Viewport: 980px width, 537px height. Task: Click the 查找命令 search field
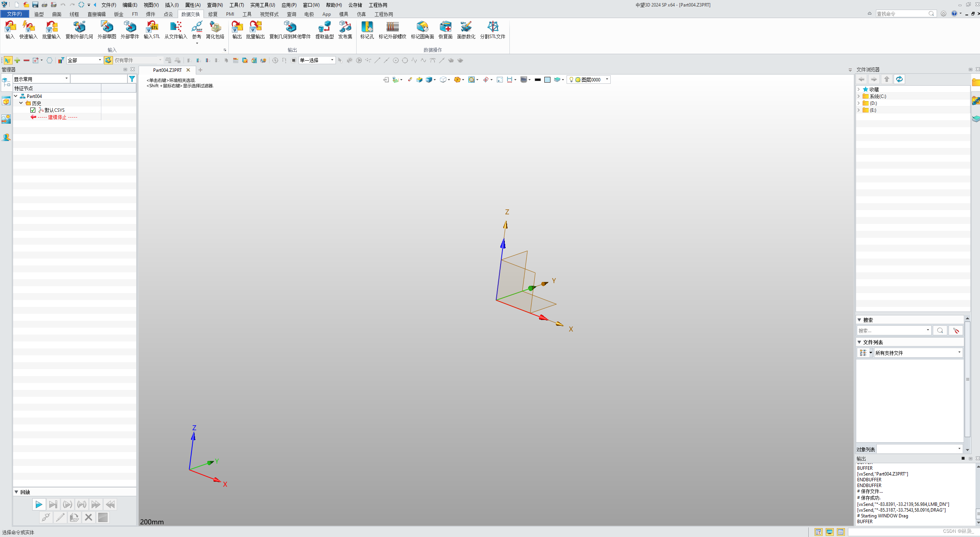click(901, 14)
